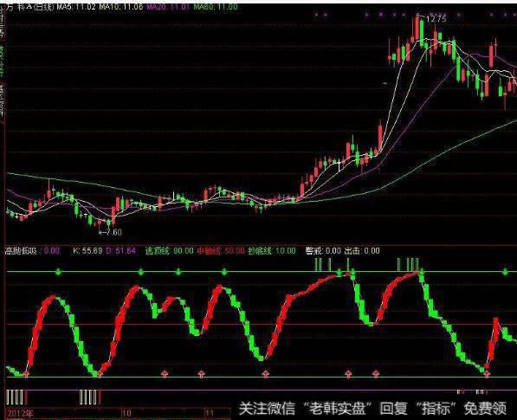Click the last green down arrow at far right
Screen dimensions: 517x420
click(505, 272)
